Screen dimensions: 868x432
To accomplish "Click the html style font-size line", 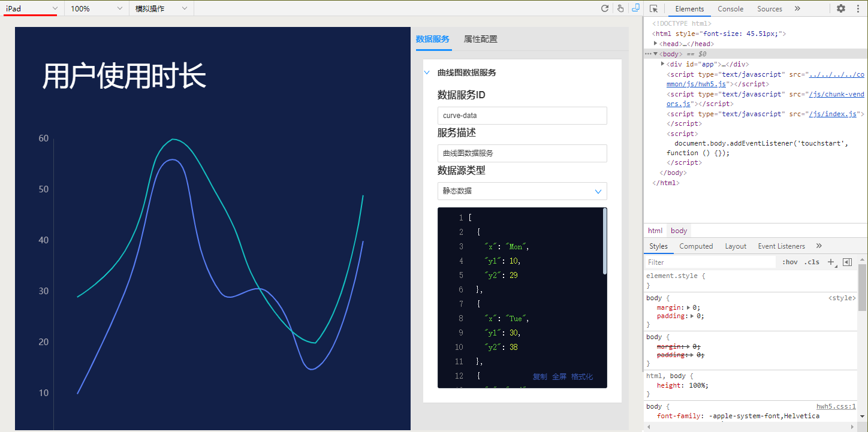I will 719,34.
